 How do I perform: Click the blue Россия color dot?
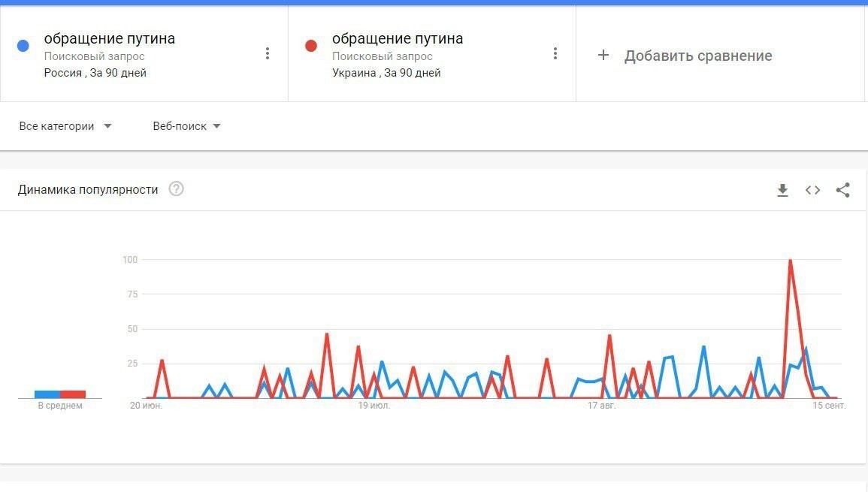click(x=23, y=46)
